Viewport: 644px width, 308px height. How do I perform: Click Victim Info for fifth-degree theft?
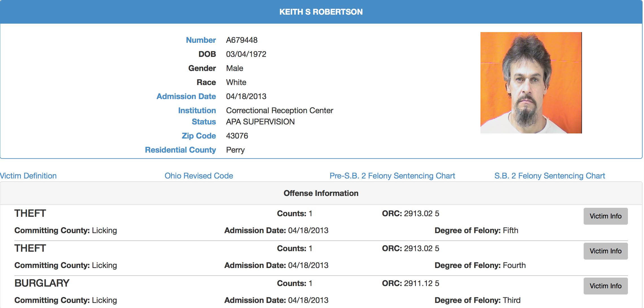606,216
